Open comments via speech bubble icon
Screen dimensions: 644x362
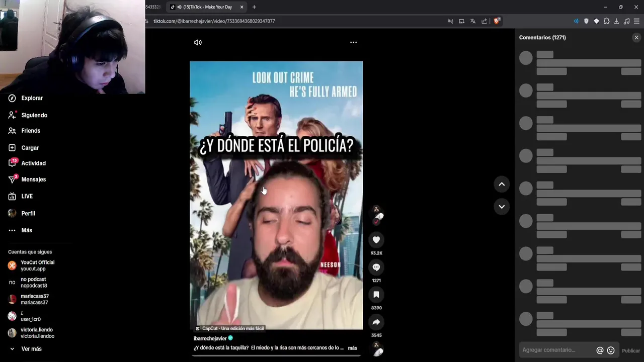376,267
